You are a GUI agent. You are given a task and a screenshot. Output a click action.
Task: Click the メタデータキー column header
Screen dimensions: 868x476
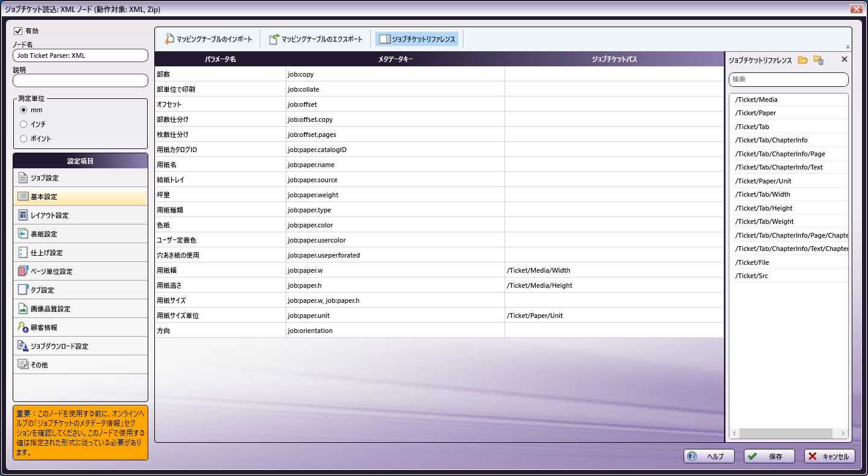click(x=395, y=59)
